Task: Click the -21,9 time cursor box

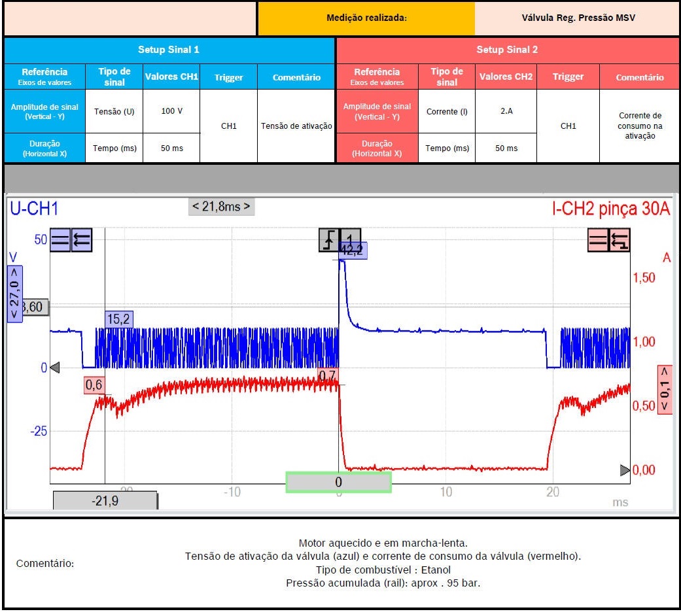Action: pyautogui.click(x=105, y=500)
